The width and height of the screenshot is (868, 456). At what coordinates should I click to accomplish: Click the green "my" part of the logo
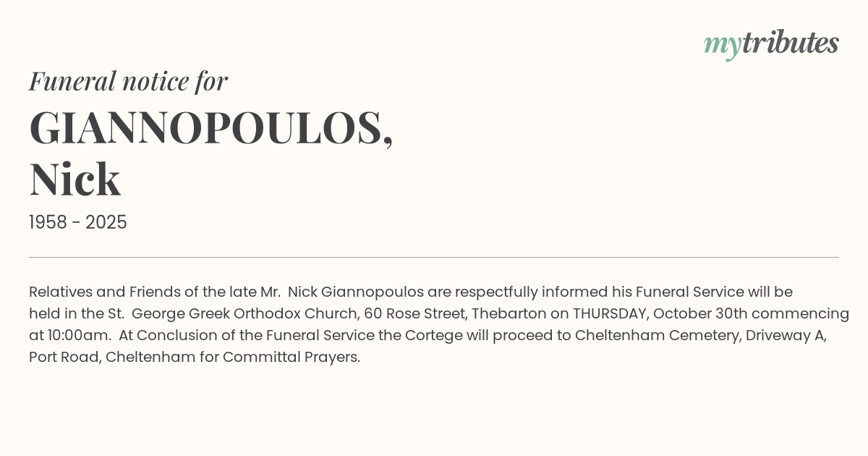tap(722, 45)
